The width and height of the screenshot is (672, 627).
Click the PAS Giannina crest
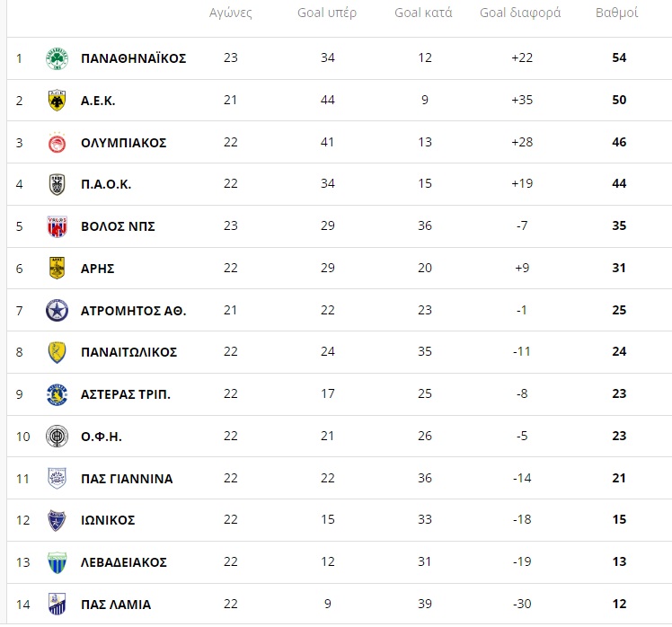click(x=57, y=478)
